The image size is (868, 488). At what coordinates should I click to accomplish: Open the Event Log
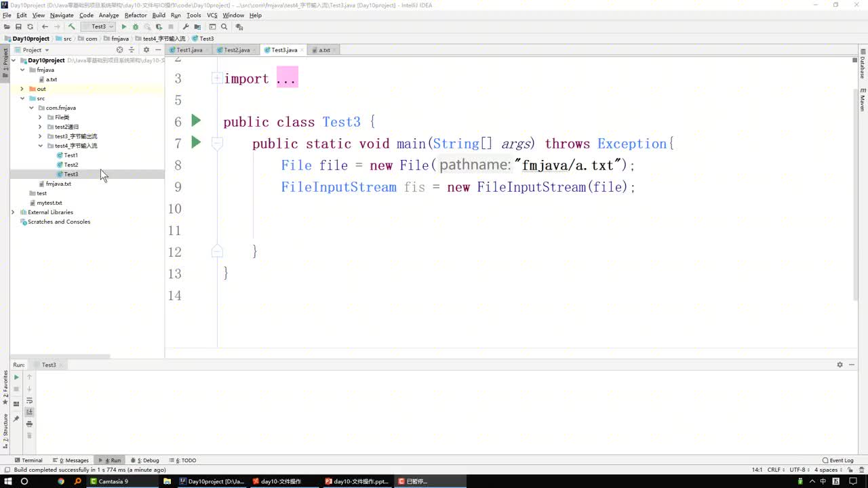point(837,460)
